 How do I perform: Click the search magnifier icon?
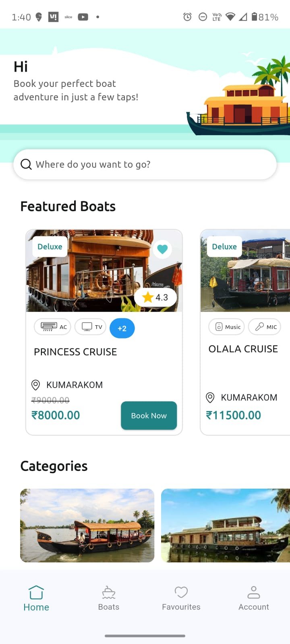pyautogui.click(x=26, y=164)
